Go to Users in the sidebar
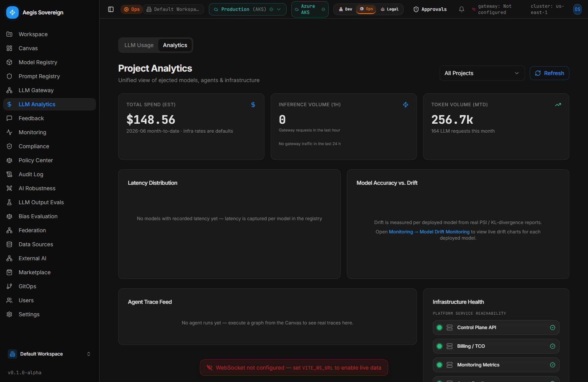Screen dimensions: 588x382 pos(49,300)
